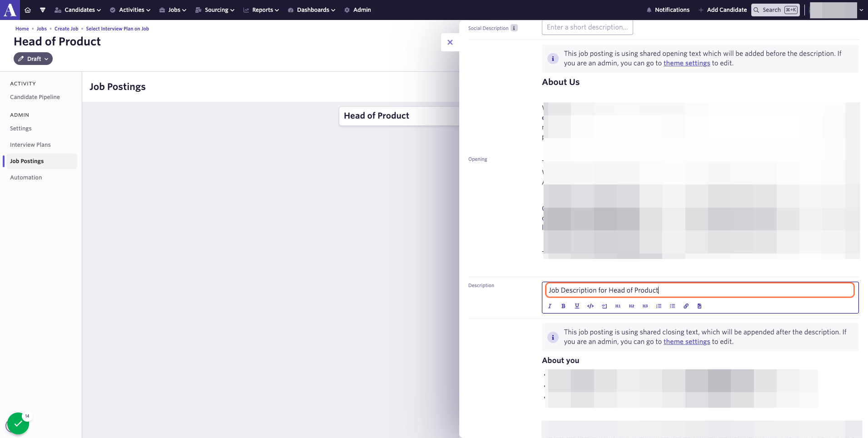Go to Interview Plans section
868x438 pixels.
(30, 145)
